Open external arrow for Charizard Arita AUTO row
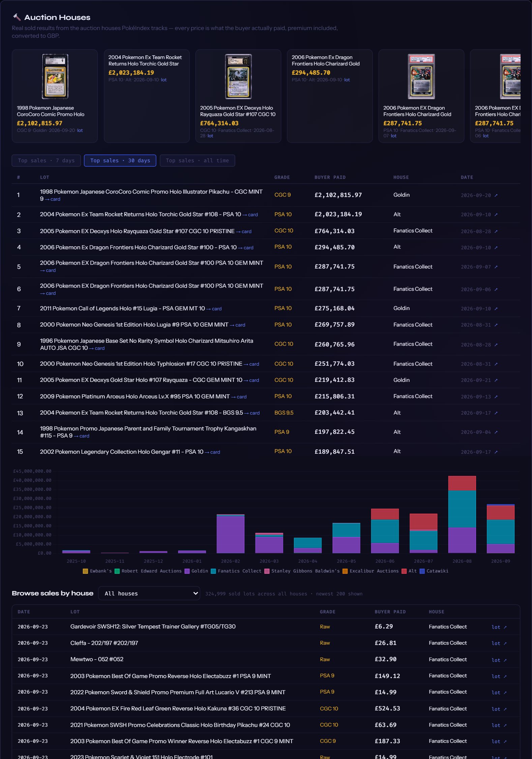The width and height of the screenshot is (532, 759). (x=496, y=345)
